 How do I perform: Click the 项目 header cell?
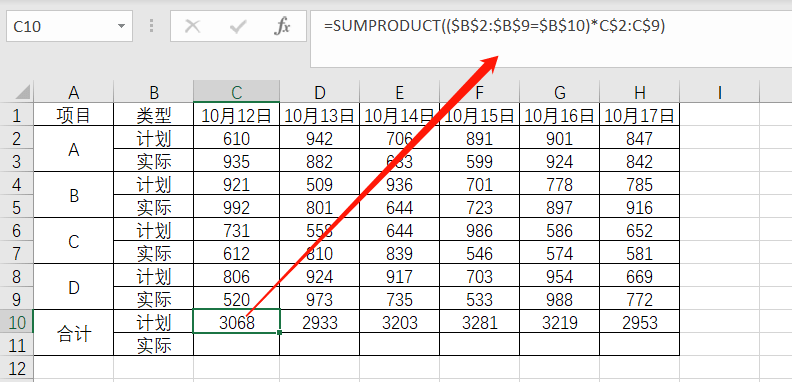74,115
